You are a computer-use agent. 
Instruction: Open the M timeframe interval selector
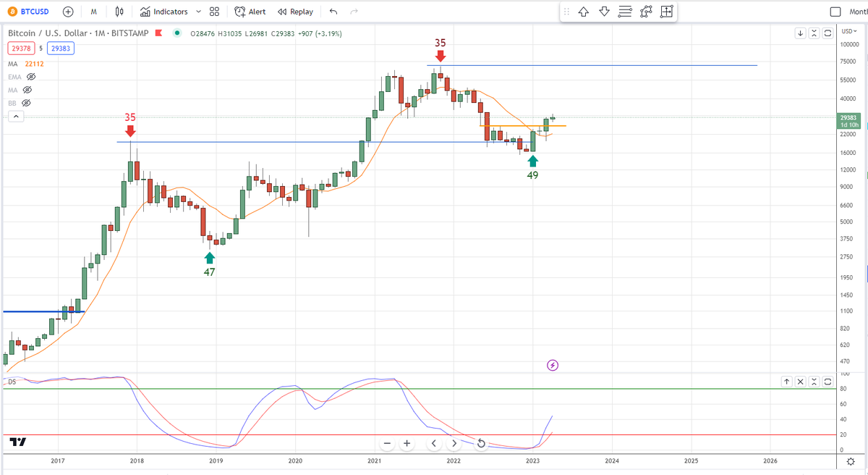click(94, 12)
